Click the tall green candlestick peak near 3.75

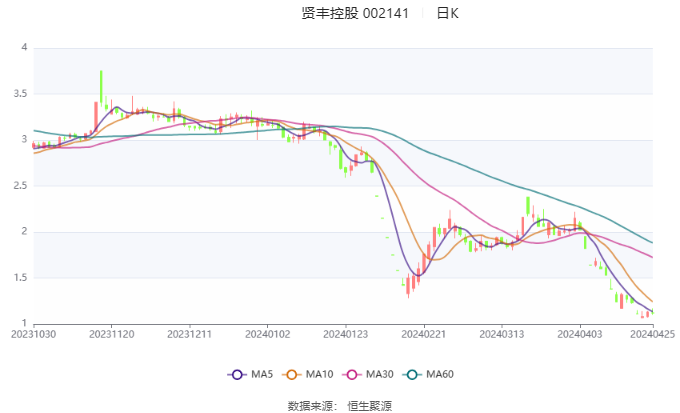[101, 80]
